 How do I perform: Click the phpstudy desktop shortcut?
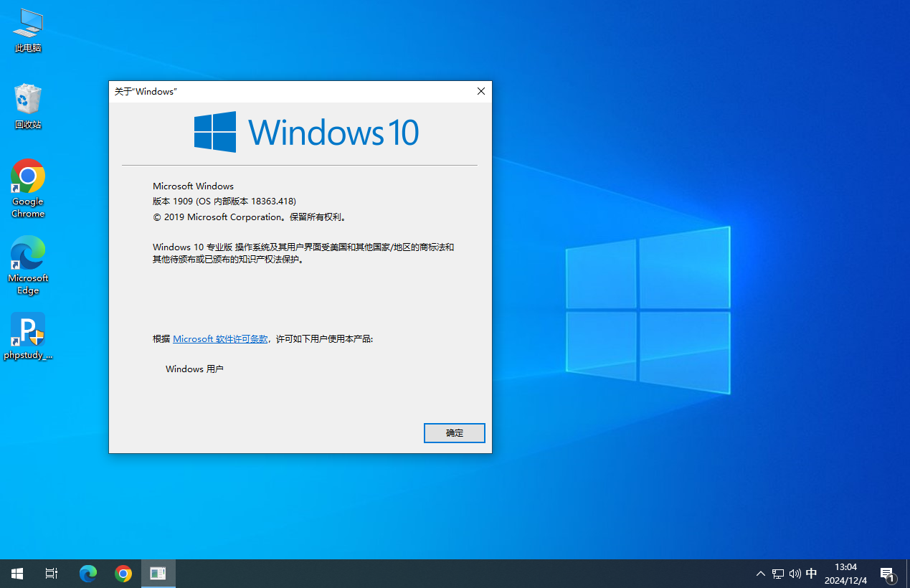point(28,336)
